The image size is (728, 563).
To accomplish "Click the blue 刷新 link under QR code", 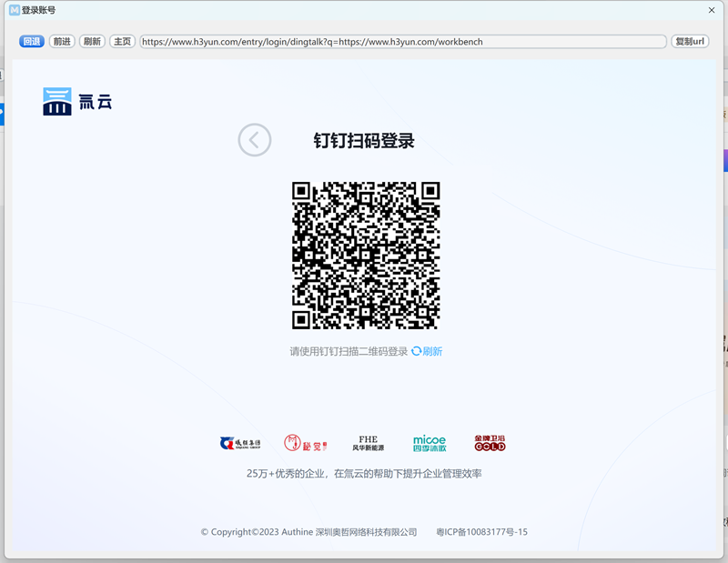I will [432, 351].
